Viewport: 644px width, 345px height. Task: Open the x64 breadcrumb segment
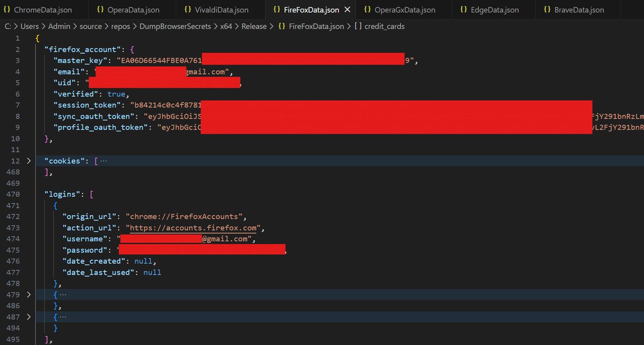[x=226, y=26]
